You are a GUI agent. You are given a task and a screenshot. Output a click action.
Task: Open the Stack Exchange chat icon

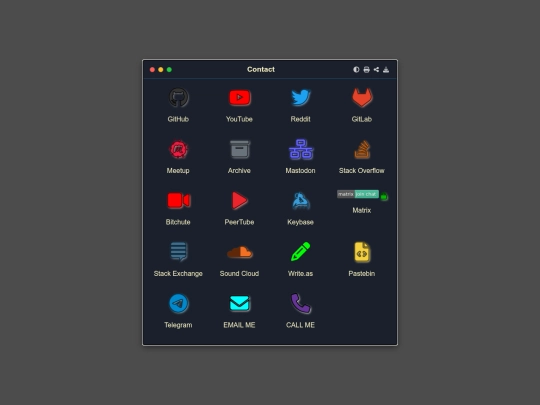point(178,252)
